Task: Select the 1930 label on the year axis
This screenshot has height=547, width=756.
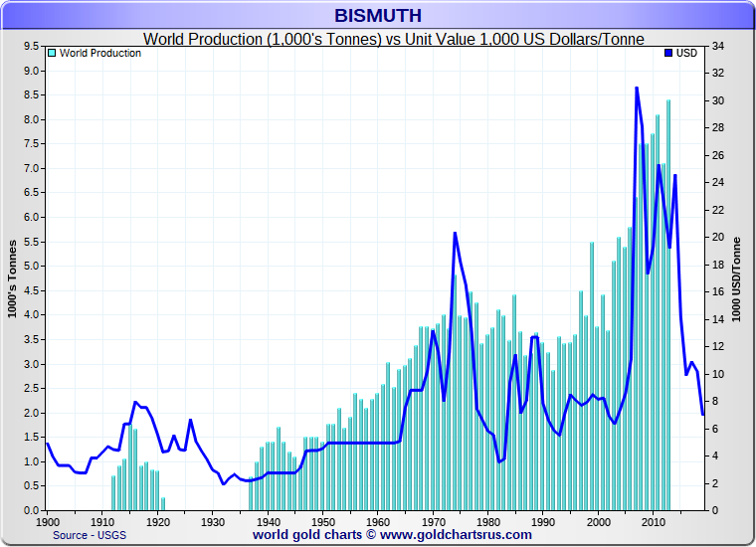Action: coord(212,521)
